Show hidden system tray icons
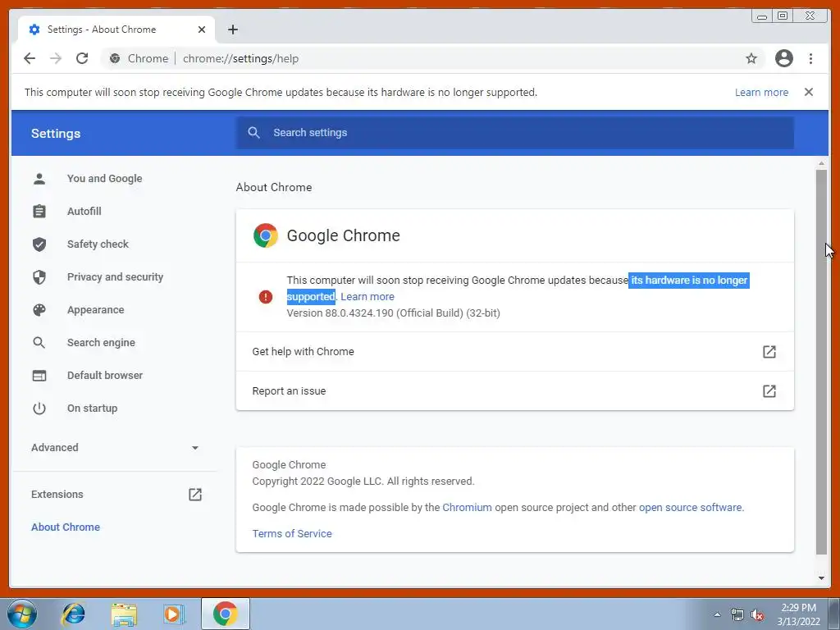Image resolution: width=840 pixels, height=630 pixels. pos(717,614)
